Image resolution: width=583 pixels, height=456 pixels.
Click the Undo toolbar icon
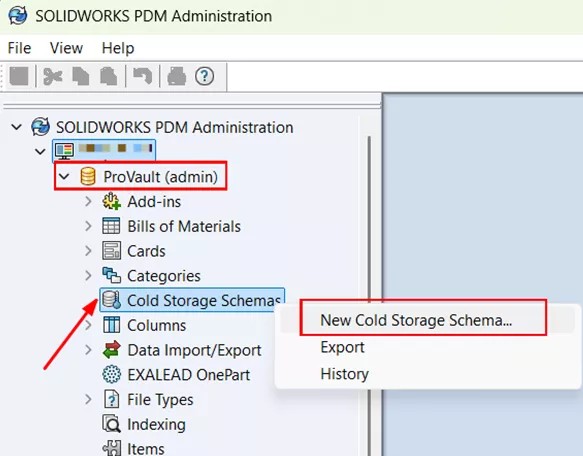[x=143, y=77]
